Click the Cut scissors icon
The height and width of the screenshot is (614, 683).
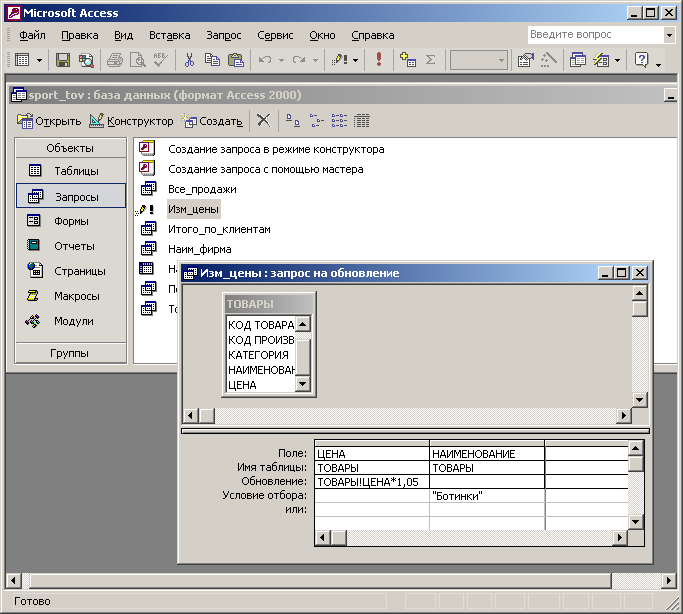click(189, 60)
